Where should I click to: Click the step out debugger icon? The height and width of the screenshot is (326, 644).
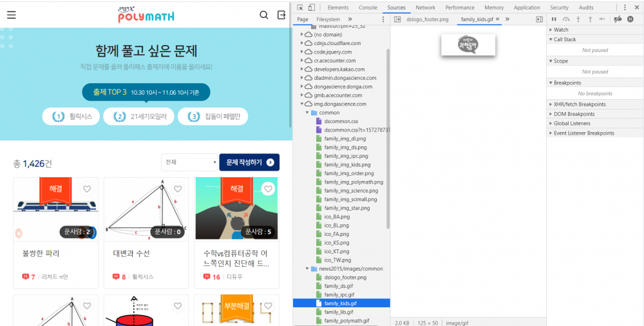[x=590, y=19]
